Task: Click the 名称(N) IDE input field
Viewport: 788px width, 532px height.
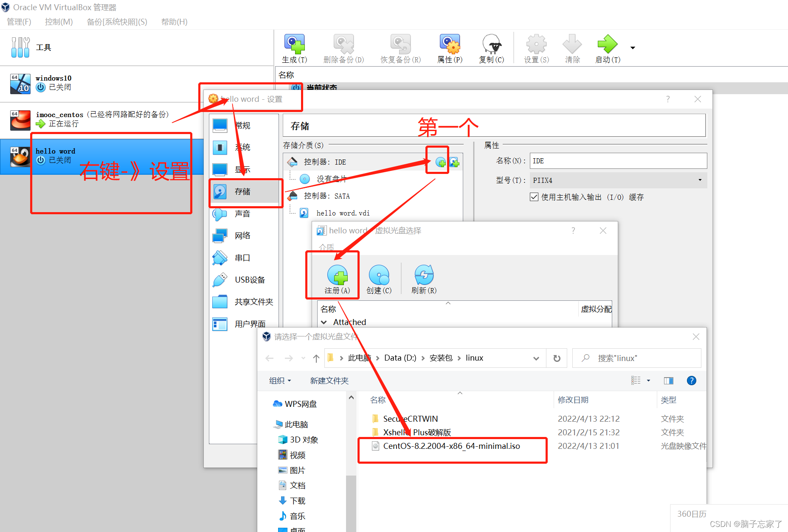Action: 618,161
